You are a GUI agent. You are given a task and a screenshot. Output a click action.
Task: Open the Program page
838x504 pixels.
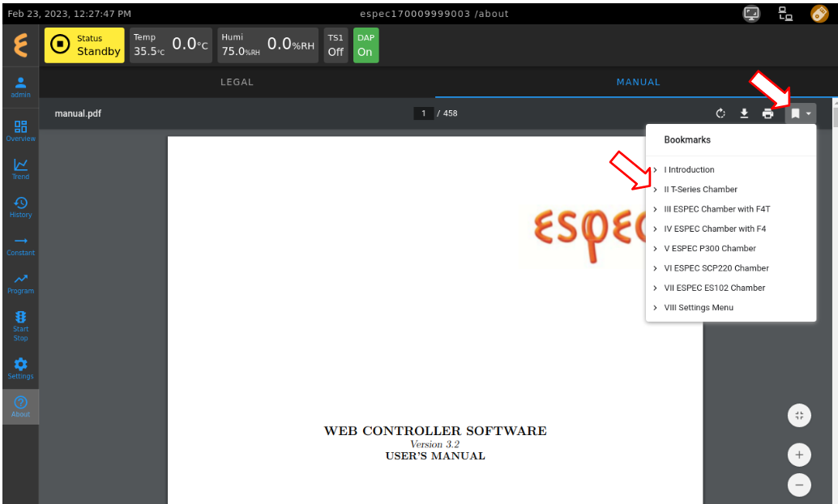20,284
